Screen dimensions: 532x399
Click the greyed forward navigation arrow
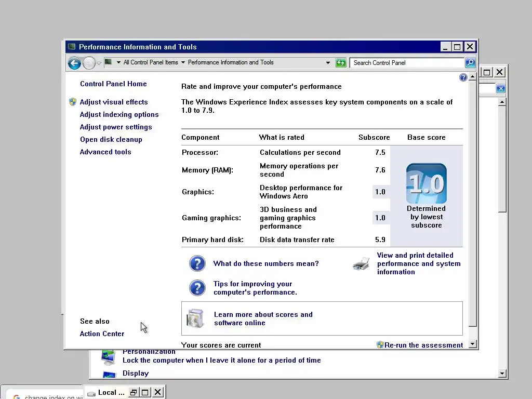[x=89, y=63]
